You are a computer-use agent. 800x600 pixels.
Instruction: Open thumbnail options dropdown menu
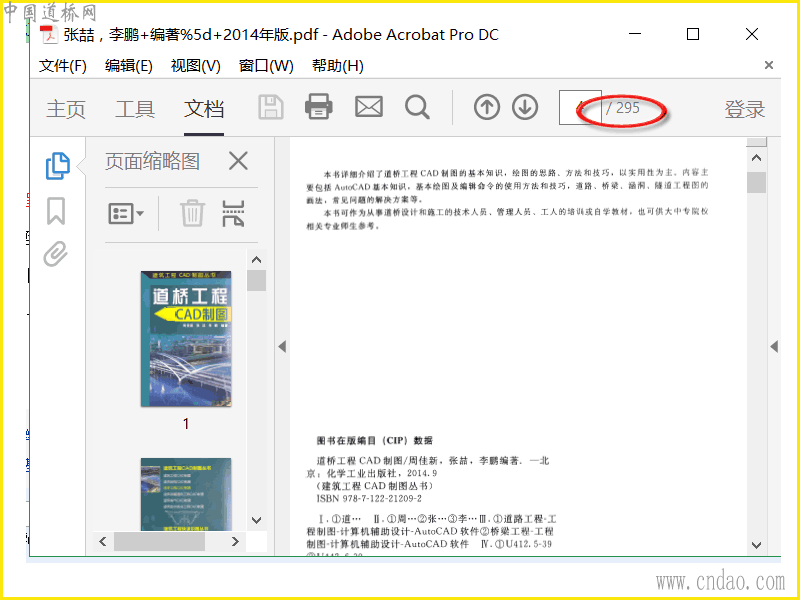point(126,213)
